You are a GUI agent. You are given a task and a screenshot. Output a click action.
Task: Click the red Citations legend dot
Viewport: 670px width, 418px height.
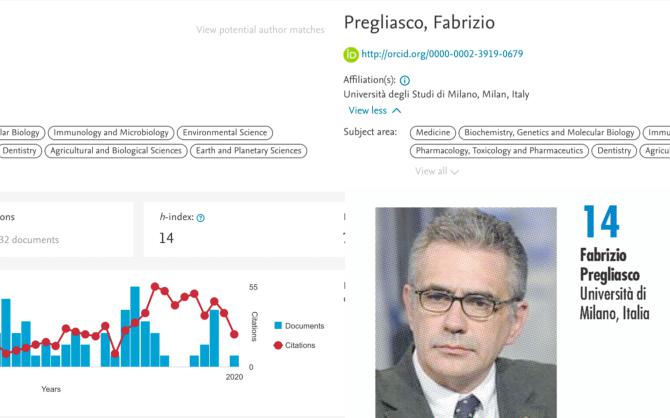tap(278, 345)
